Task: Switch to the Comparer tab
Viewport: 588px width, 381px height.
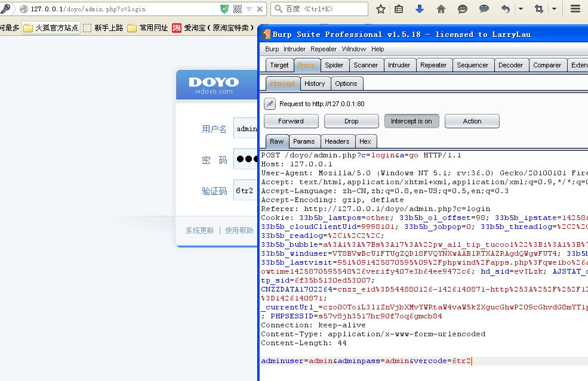Action: [x=547, y=65]
